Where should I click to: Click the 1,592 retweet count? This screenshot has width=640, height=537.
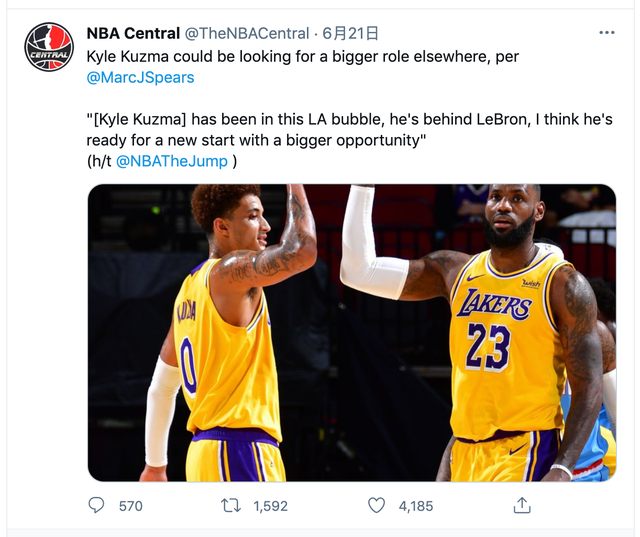pyautogui.click(x=270, y=506)
